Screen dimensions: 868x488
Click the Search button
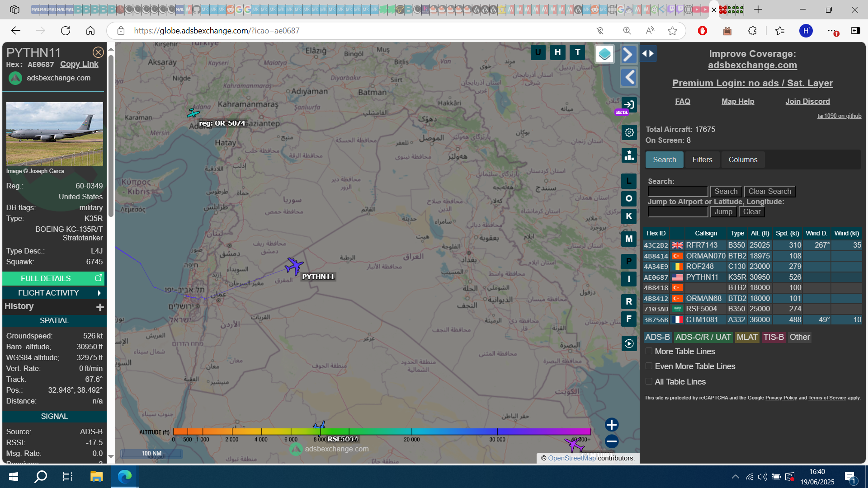point(726,192)
